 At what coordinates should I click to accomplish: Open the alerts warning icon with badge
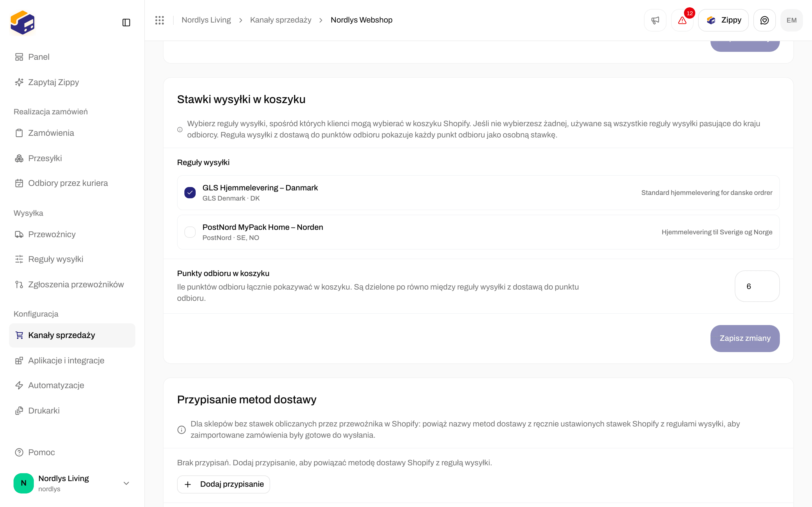tap(682, 20)
